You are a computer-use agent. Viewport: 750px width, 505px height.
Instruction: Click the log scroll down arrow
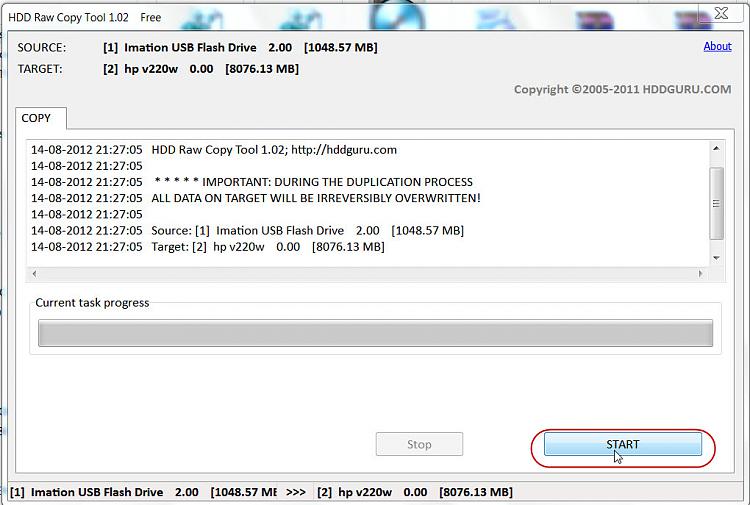pyautogui.click(x=716, y=258)
